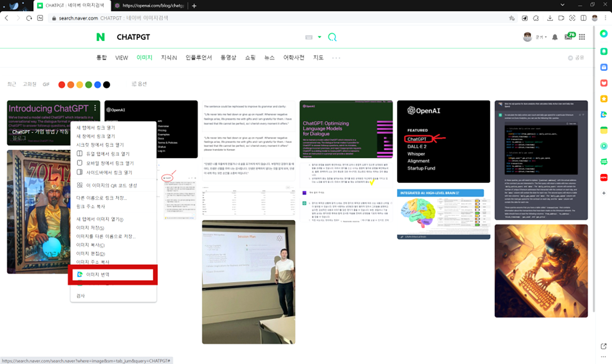
Task: Open the notifications bell icon
Action: [555, 37]
